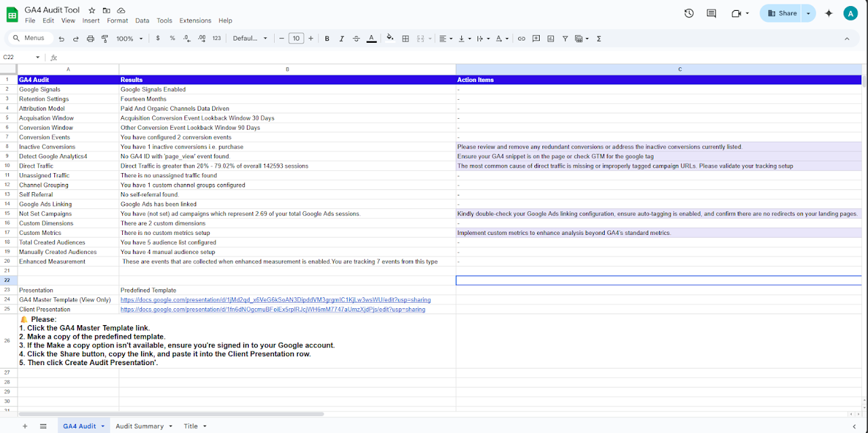Screen dimensions: 868x433
Task: Open text rotation dropdown
Action: [x=502, y=39]
